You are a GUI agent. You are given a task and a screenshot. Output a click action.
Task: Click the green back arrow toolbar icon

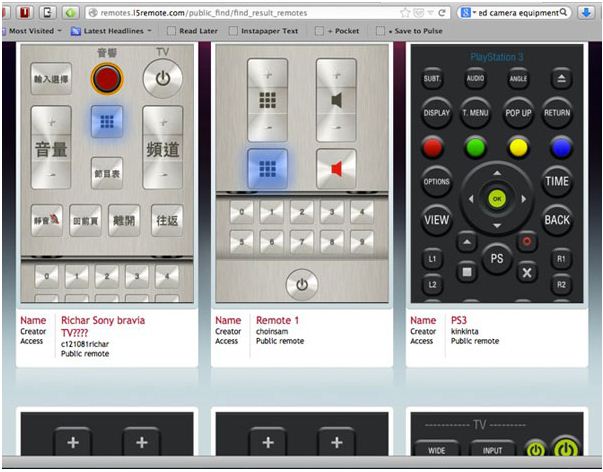70,13
